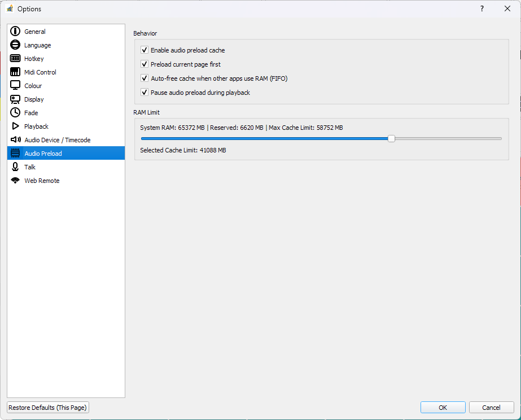The image size is (521, 420).
Task: Toggle Auto-free cache when other apps use RAM
Action: pos(145,78)
